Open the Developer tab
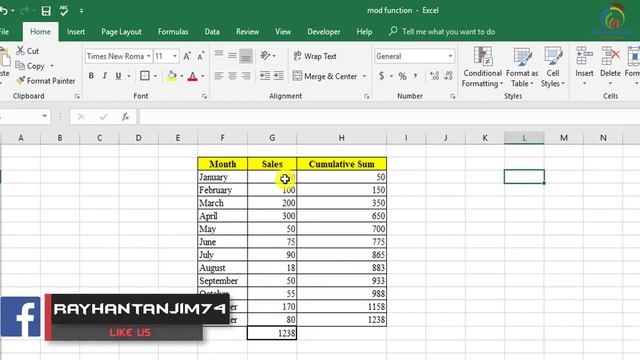 [324, 32]
